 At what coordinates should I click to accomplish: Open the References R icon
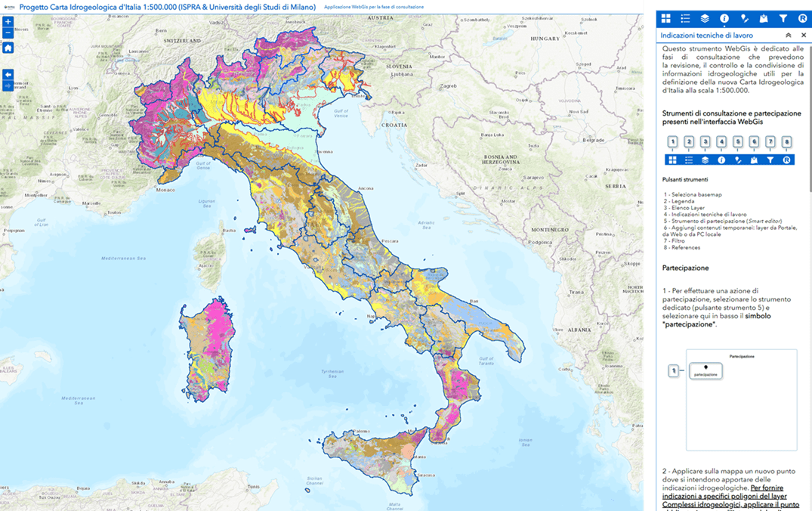[802, 18]
